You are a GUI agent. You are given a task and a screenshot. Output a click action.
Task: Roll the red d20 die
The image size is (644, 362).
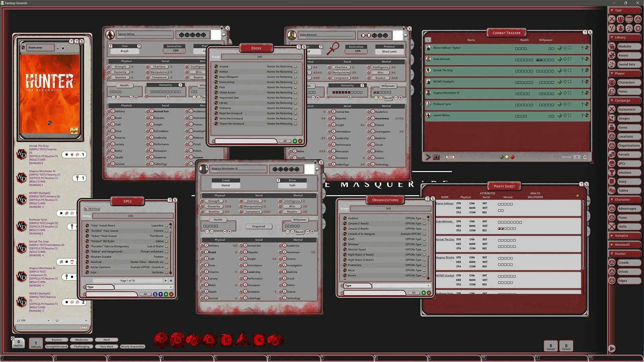point(161,340)
